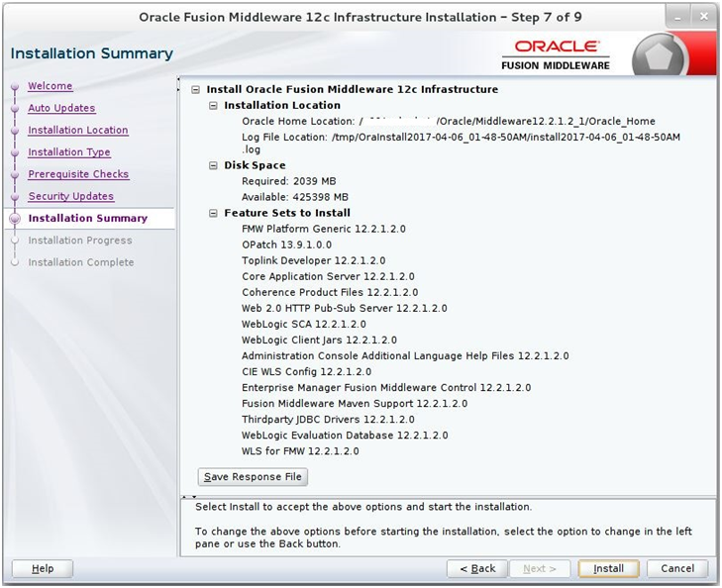This screenshot has width=722, height=588.
Task: Select the Log File Location line
Action: click(x=461, y=144)
